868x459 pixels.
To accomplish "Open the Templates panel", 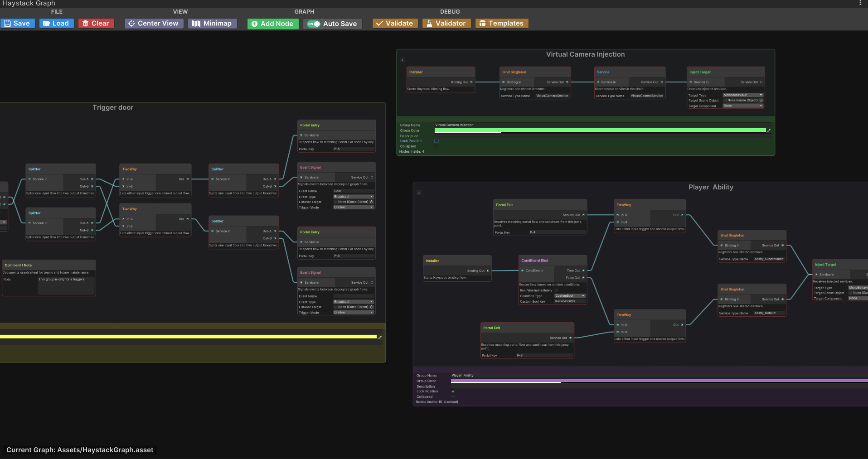I will point(502,24).
